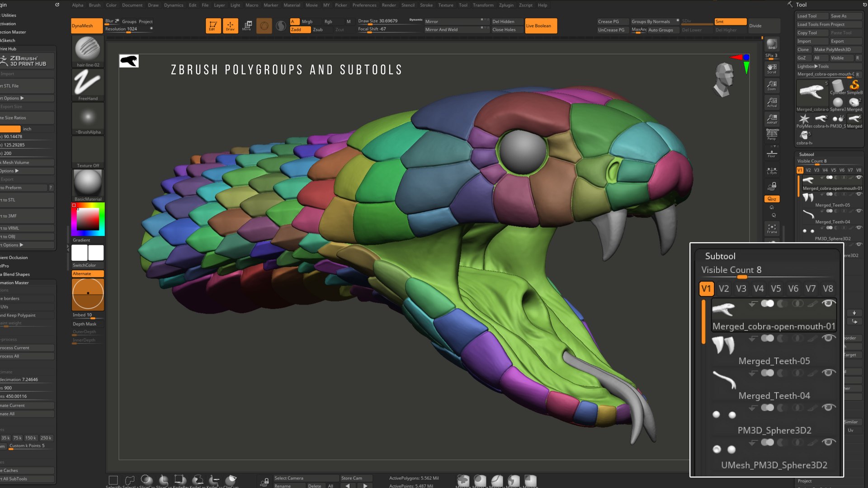Screen dimensions: 868x488
Task: Switch to the Move gizmo button
Action: pos(247,25)
